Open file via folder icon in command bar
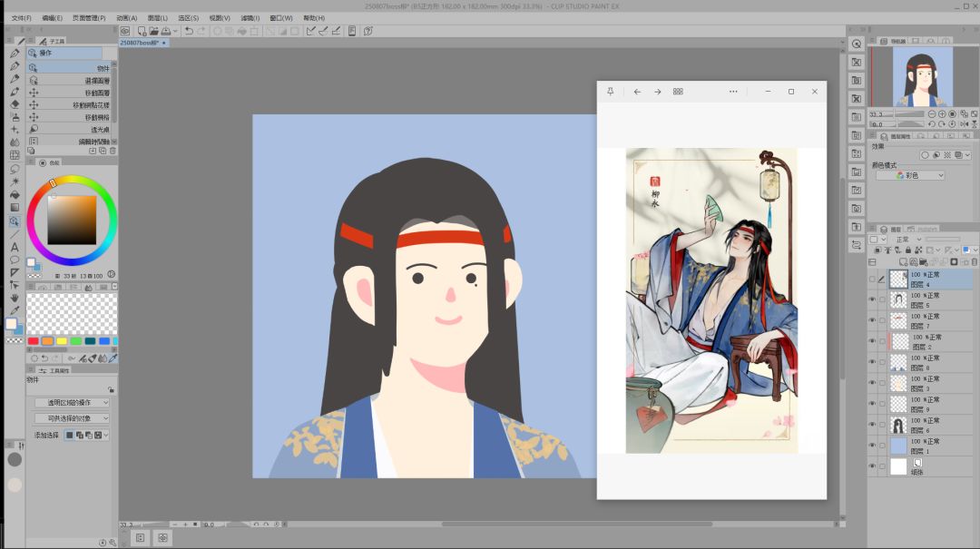 153,31
